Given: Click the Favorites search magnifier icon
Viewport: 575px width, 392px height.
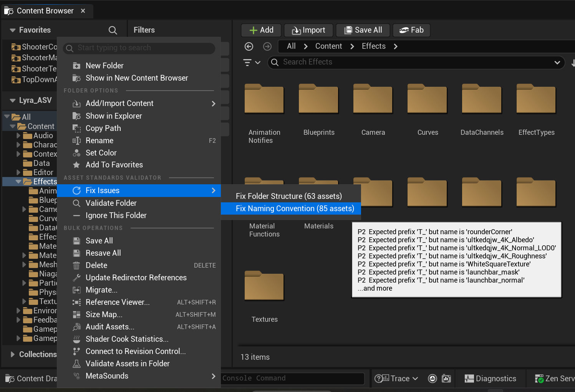Looking at the screenshot, I should pyautogui.click(x=113, y=30).
